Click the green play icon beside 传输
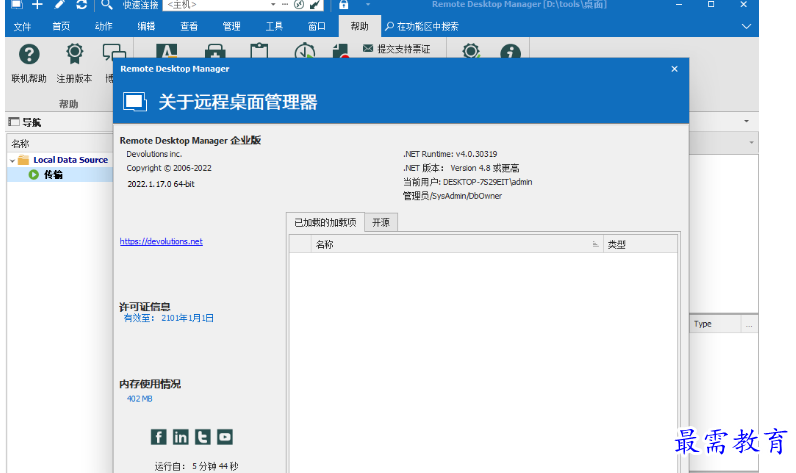796x473 pixels. pyautogui.click(x=34, y=175)
